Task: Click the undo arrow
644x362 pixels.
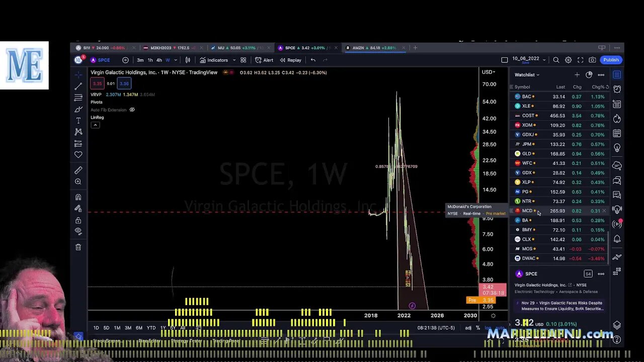Action: point(313,60)
